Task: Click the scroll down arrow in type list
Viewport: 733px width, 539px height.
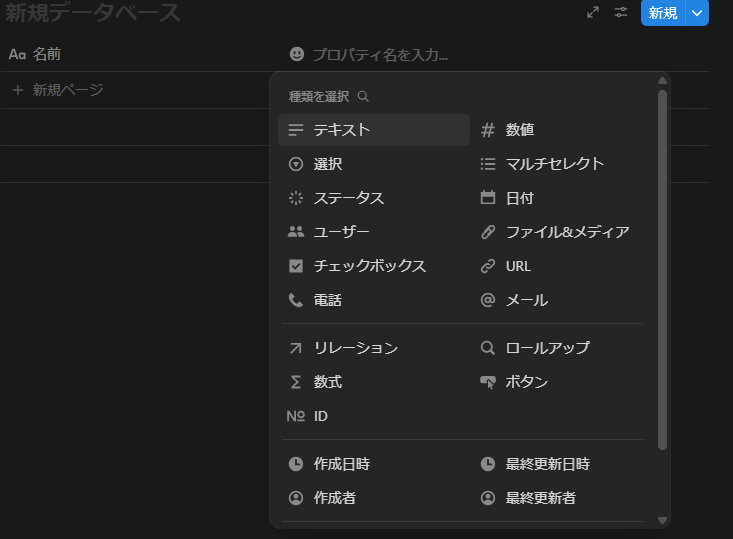Action: coord(661,520)
